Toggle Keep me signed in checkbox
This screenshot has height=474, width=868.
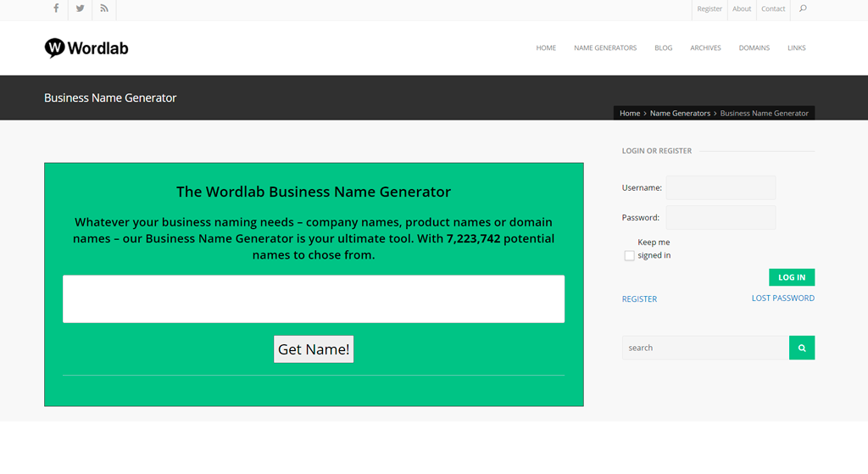pyautogui.click(x=630, y=255)
